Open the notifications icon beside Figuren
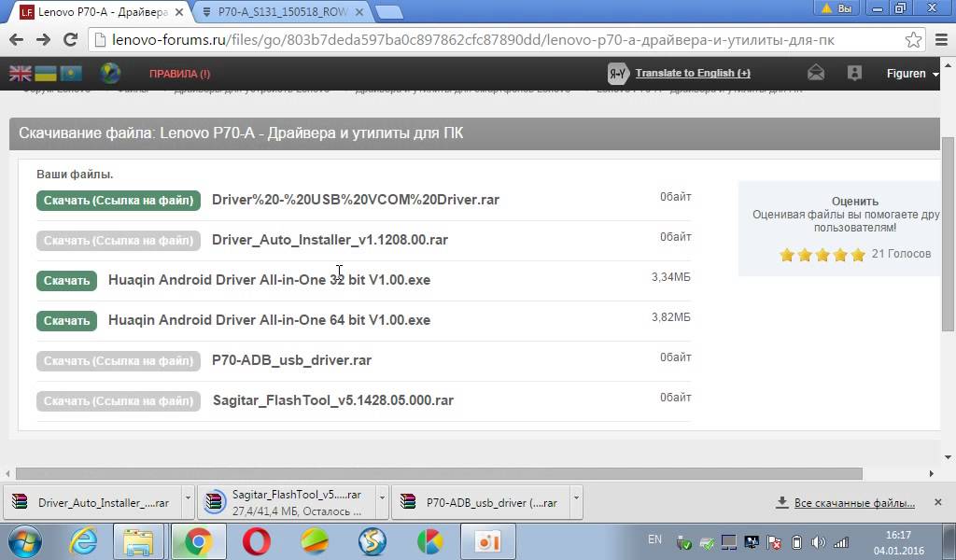Viewport: 956px width, 560px height. 854,73
